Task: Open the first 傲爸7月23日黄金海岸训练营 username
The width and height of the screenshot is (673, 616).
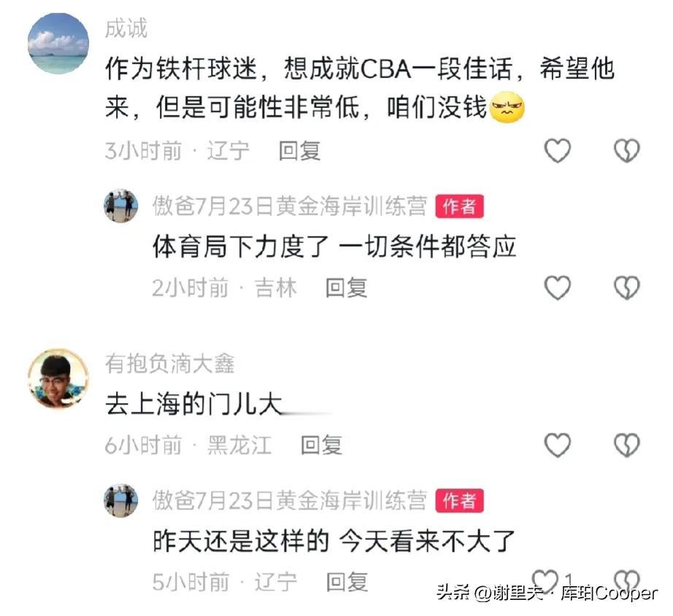Action: 290,206
